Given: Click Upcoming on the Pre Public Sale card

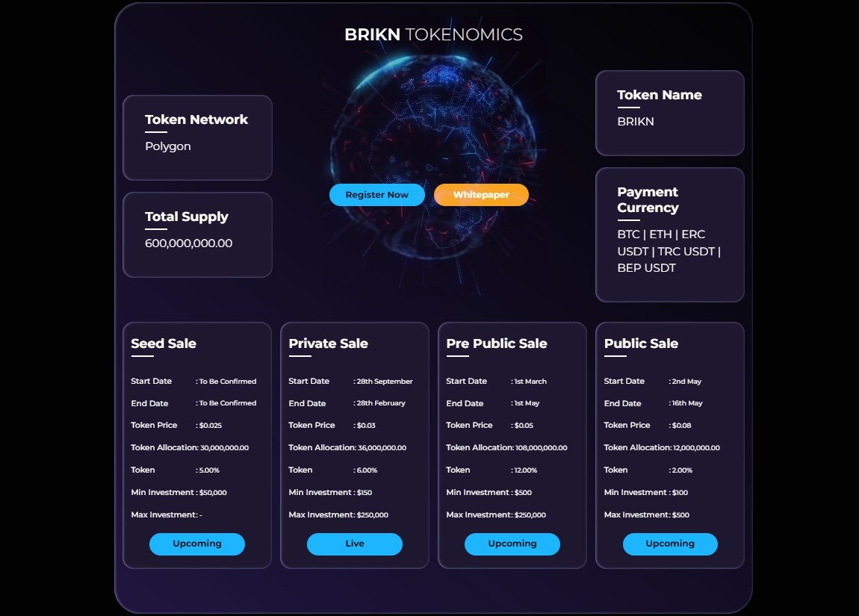Looking at the screenshot, I should [x=512, y=544].
